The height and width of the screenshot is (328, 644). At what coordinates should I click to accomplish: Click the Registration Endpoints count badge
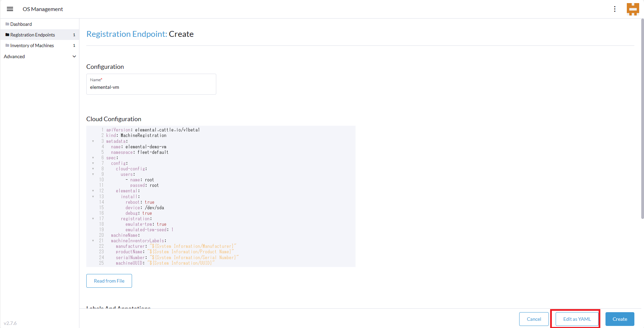coord(74,35)
